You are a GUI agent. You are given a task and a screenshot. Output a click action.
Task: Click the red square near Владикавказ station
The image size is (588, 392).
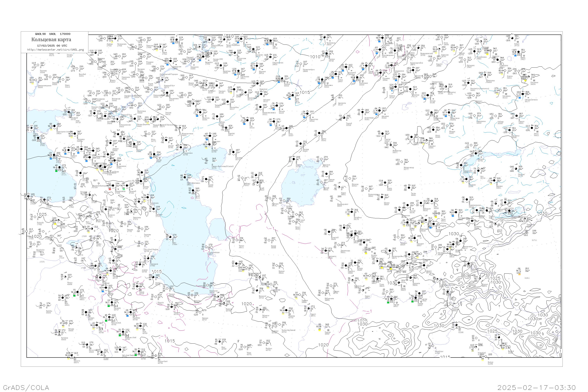click(110, 189)
